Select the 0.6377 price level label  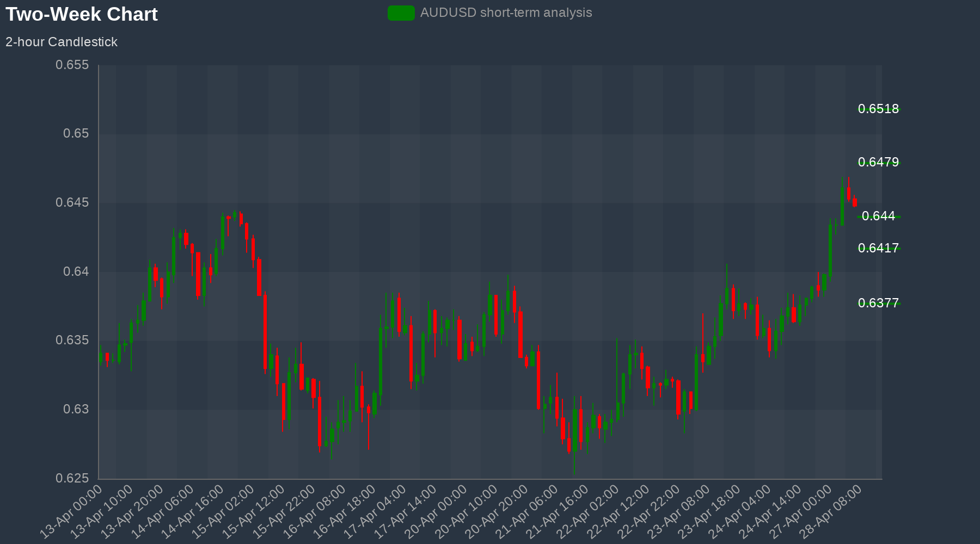click(x=878, y=303)
